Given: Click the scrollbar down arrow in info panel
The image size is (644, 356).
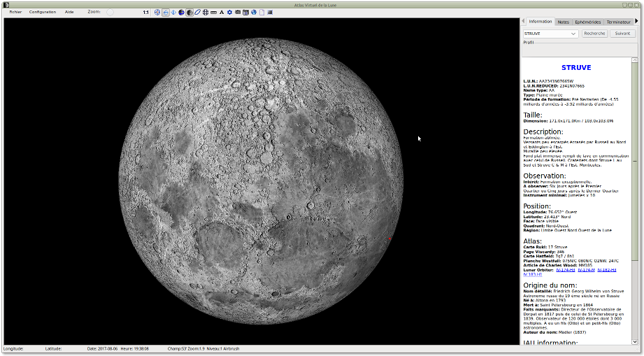Looking at the screenshot, I should tap(635, 341).
